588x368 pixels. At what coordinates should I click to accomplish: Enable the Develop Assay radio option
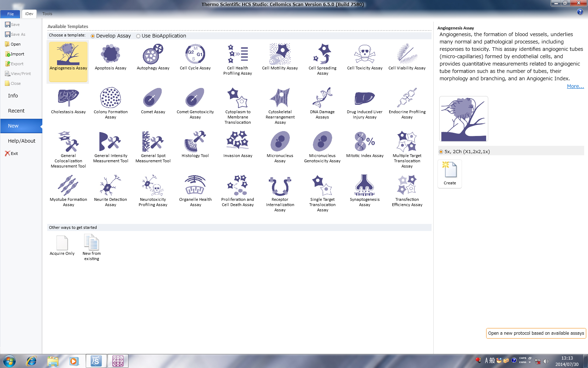(x=93, y=36)
